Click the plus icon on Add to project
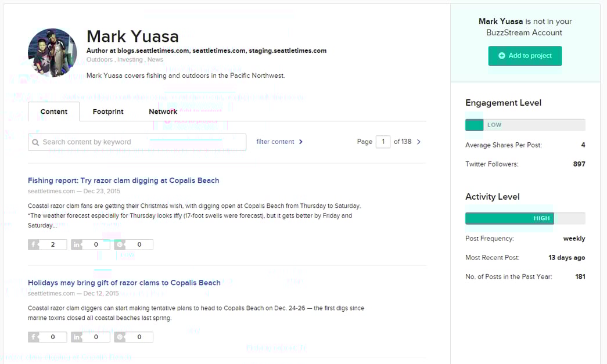This screenshot has height=364, width=607. click(502, 56)
